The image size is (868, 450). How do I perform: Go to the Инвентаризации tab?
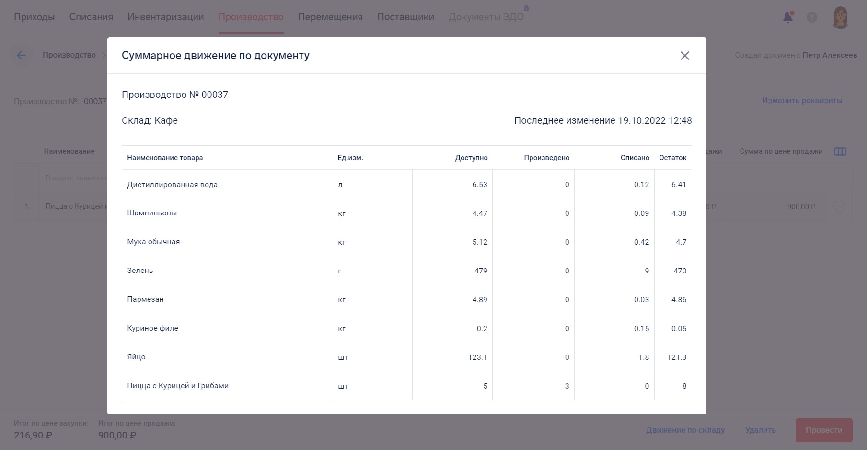166,17
